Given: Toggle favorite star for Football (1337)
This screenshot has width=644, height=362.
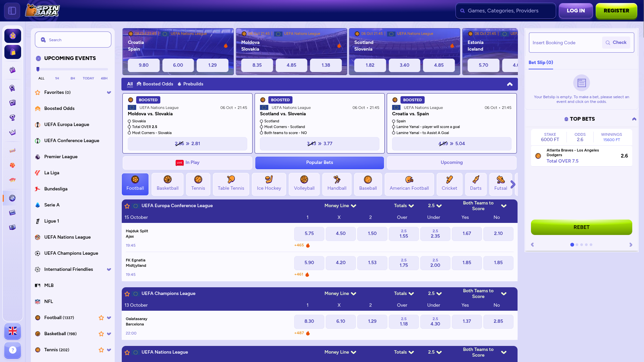Looking at the screenshot, I should point(101,318).
